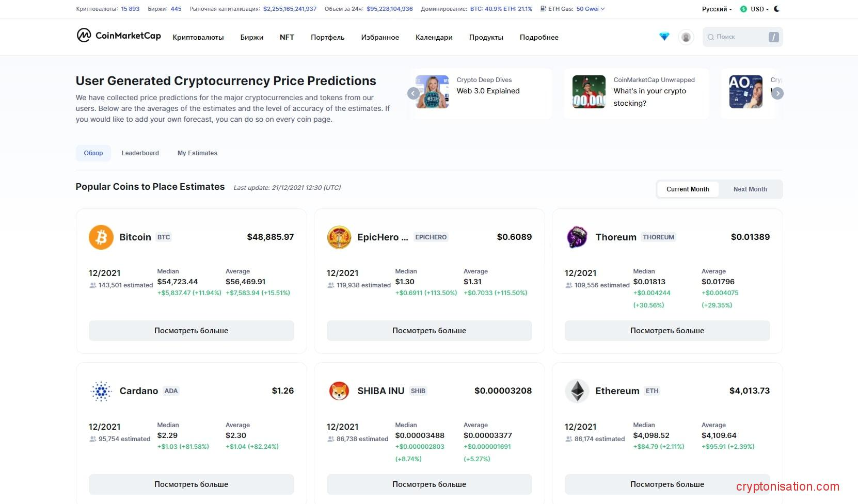Toggle dark mode moon icon

coord(777,9)
